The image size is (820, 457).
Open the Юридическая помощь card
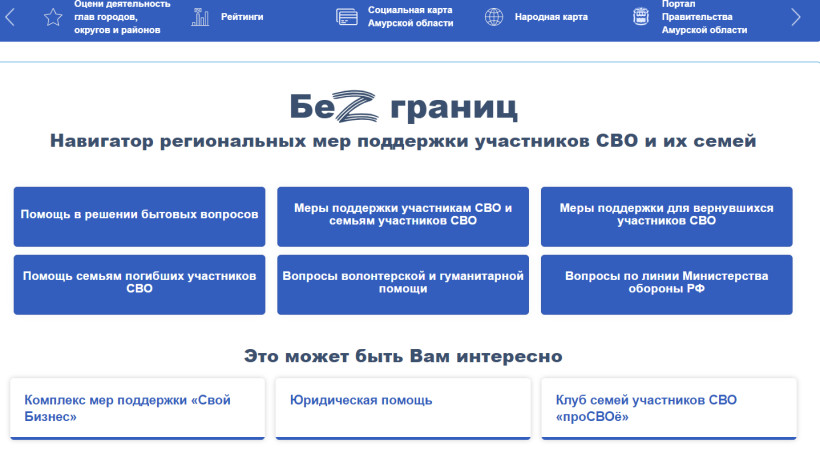point(403,408)
